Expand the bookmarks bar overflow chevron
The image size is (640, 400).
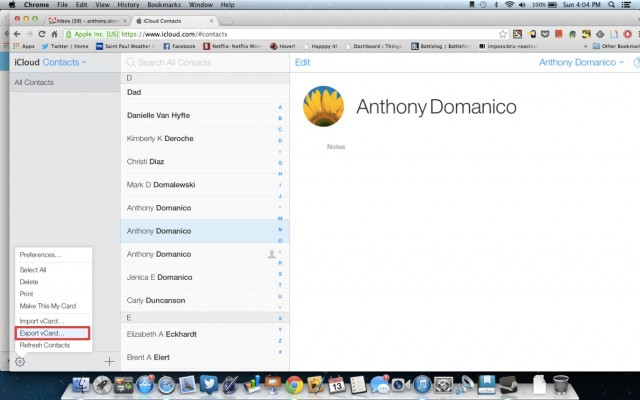pos(586,47)
